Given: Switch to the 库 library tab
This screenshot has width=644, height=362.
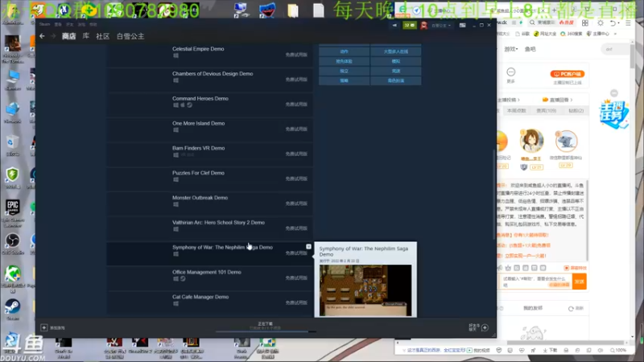Looking at the screenshot, I should (x=86, y=36).
